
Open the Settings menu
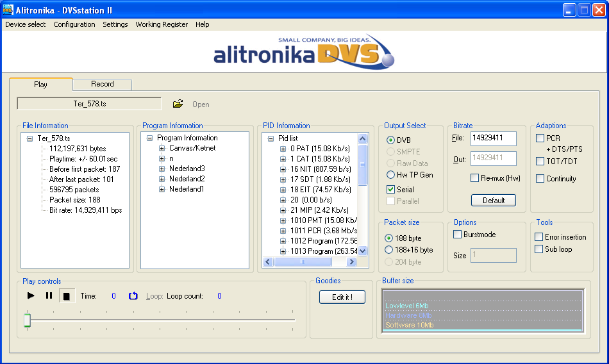(x=115, y=24)
